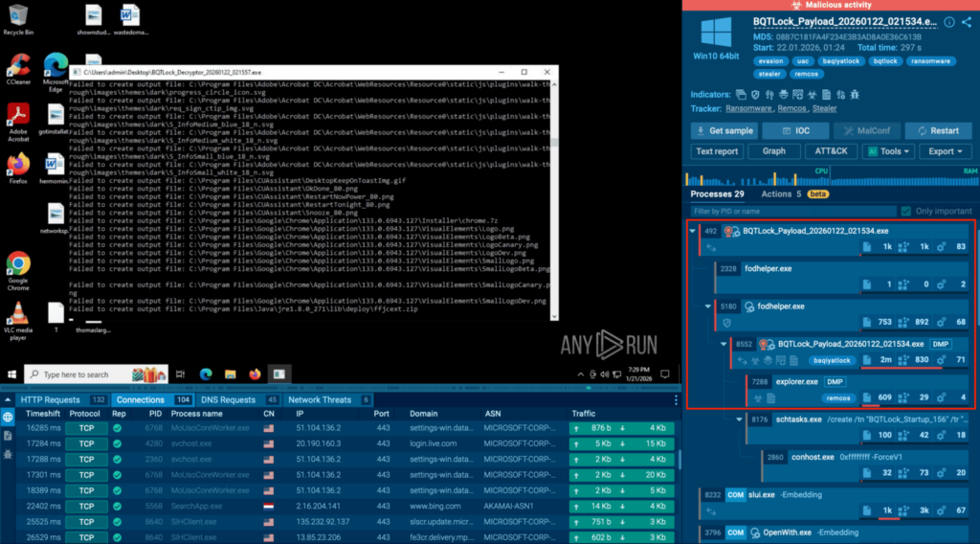
Task: Open the Export dropdown menu
Action: 946,151
